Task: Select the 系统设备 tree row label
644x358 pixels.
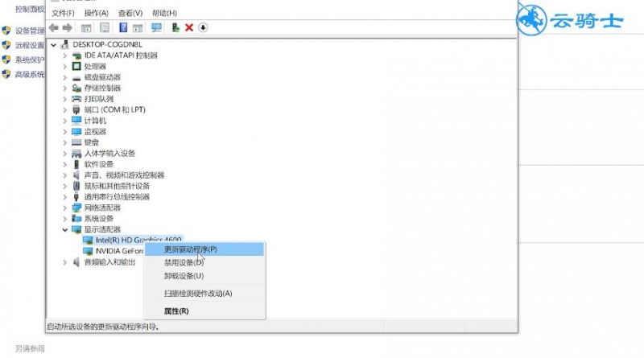Action: click(98, 219)
